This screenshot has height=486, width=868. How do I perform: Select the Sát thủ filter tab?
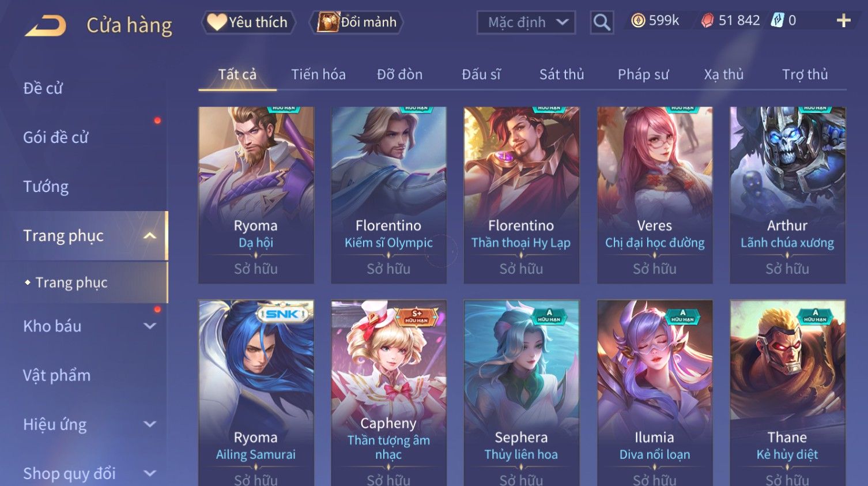(x=561, y=74)
